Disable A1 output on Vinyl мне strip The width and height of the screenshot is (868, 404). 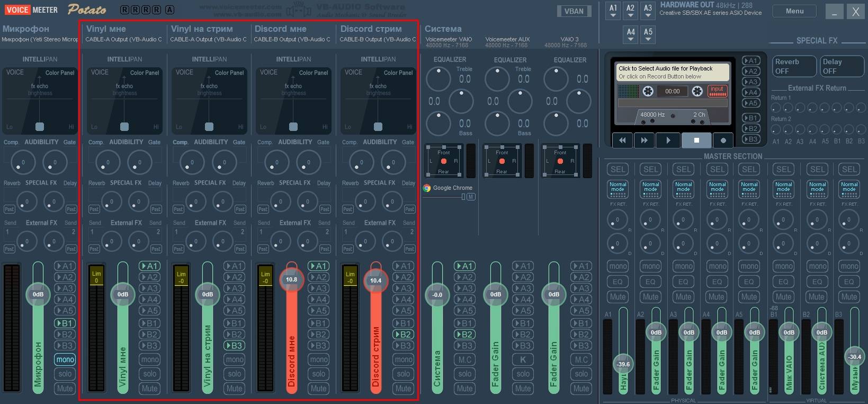(x=150, y=266)
